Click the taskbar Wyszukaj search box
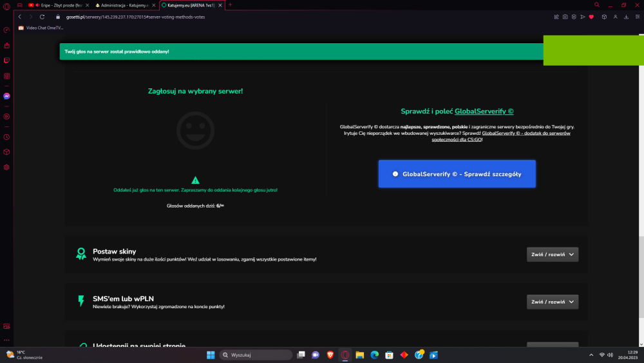 click(x=256, y=355)
